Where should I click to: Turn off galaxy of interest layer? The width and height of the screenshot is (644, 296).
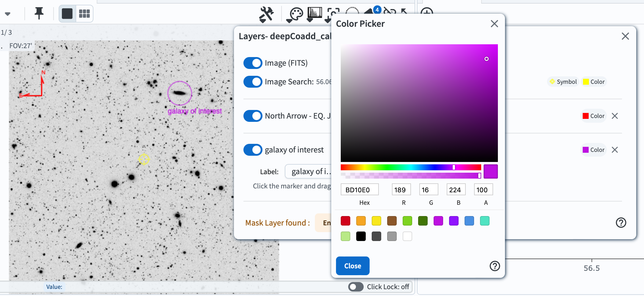(x=253, y=150)
